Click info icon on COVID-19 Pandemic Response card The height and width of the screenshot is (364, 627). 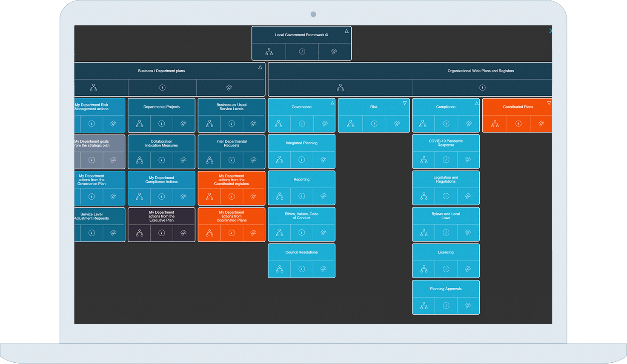(446, 160)
